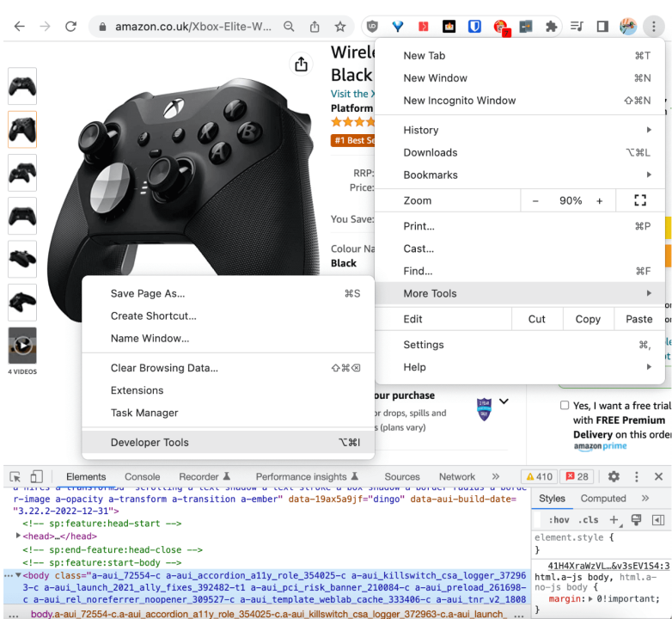The height and width of the screenshot is (619, 672).
Task: Click the Copy button in Edit row
Action: click(x=588, y=319)
